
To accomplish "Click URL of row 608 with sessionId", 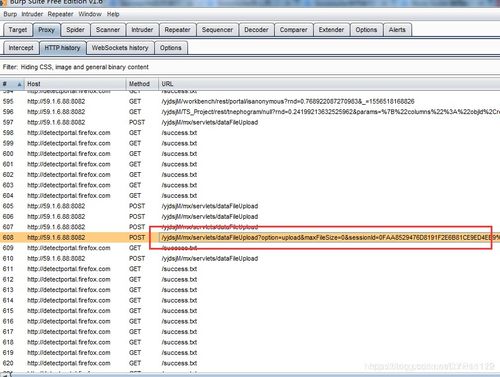I will (x=330, y=238).
